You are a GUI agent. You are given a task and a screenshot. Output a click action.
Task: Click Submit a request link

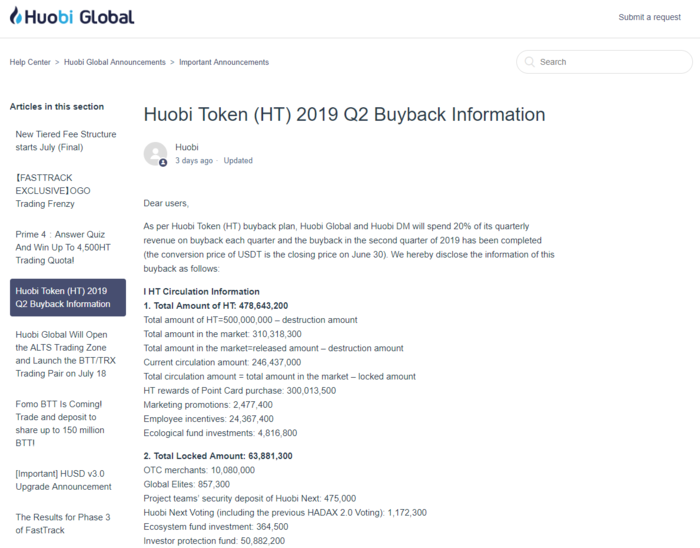pyautogui.click(x=649, y=17)
